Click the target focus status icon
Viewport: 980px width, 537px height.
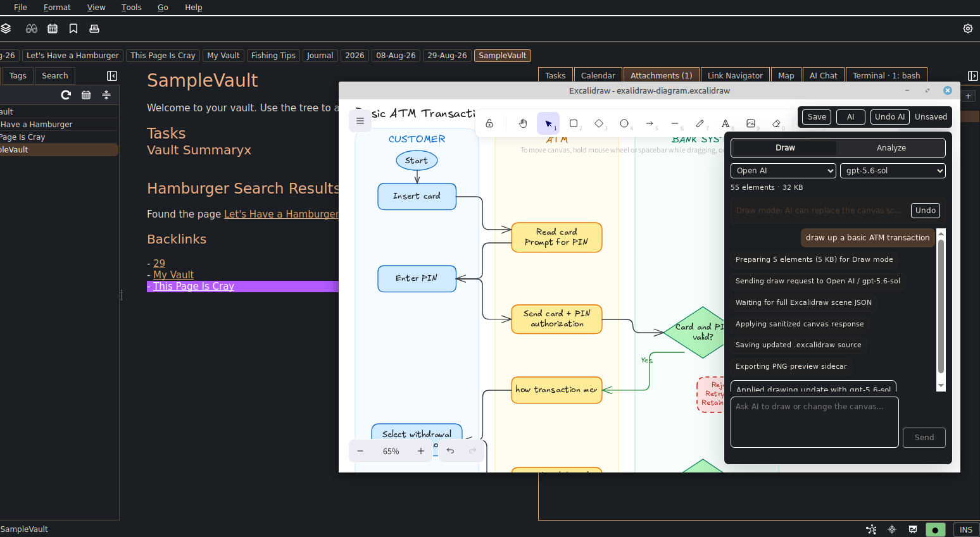coord(892,529)
